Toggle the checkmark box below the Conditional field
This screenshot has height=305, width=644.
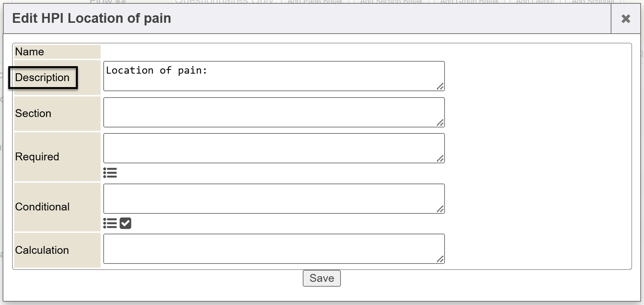[x=125, y=223]
